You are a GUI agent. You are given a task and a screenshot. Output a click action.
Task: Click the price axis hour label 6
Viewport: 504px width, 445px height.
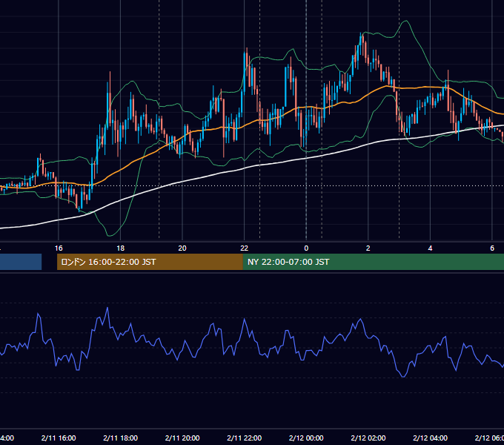click(x=492, y=248)
